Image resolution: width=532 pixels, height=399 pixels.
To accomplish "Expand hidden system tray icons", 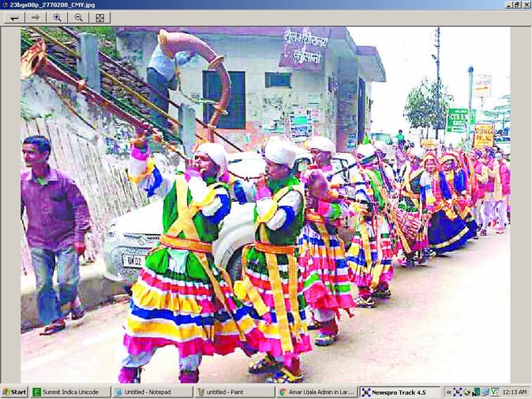I will click(448, 392).
